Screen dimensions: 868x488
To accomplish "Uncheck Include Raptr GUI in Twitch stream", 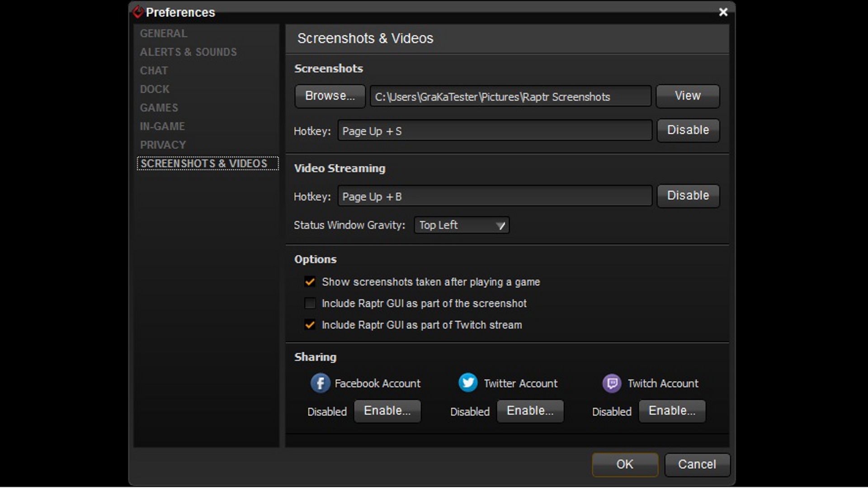I will (310, 325).
